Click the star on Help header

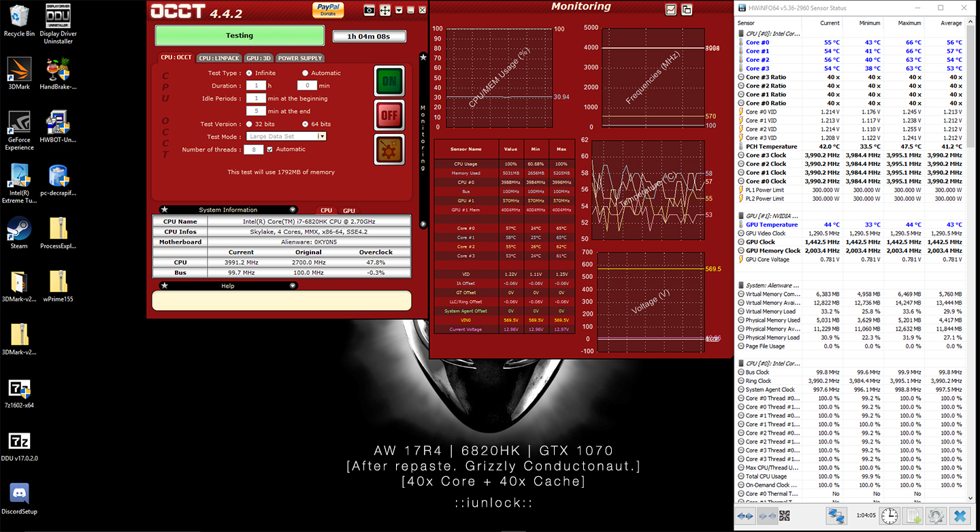(165, 286)
